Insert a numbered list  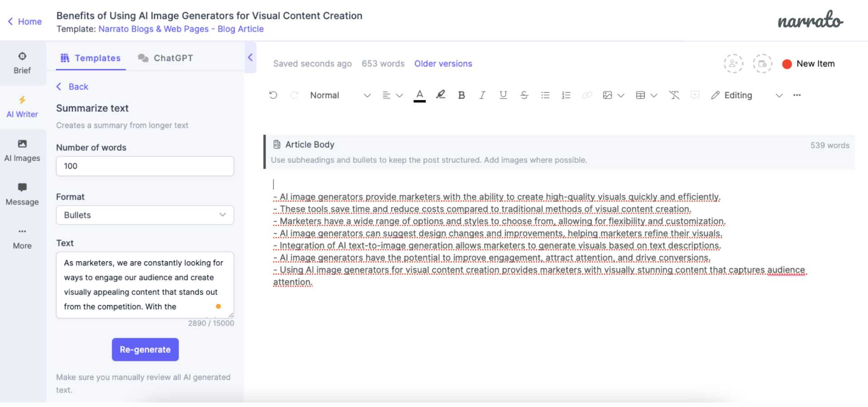pos(566,95)
